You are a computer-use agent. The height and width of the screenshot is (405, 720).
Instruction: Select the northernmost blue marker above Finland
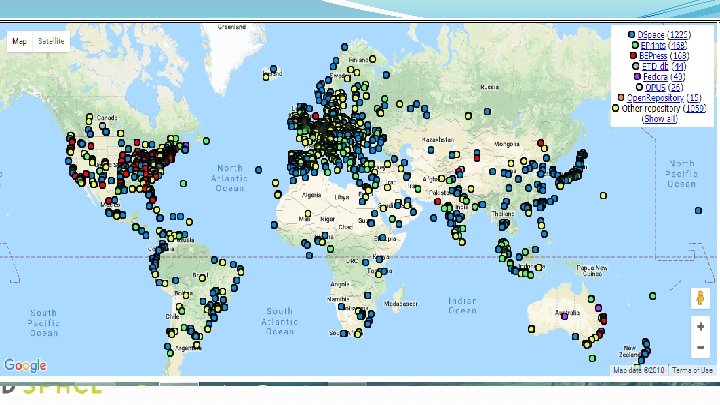[x=344, y=47]
